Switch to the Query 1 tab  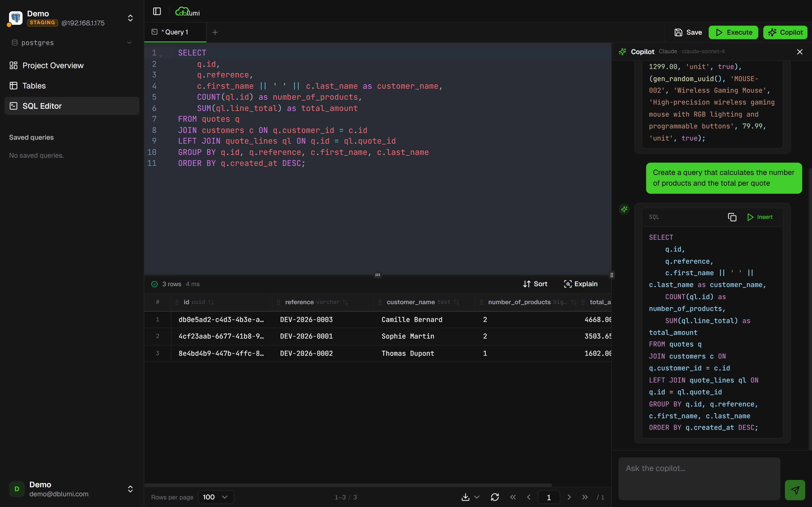tap(175, 32)
